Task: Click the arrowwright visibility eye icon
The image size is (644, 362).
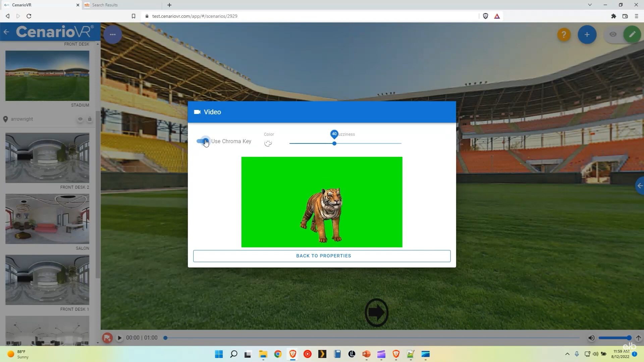Action: click(x=80, y=119)
